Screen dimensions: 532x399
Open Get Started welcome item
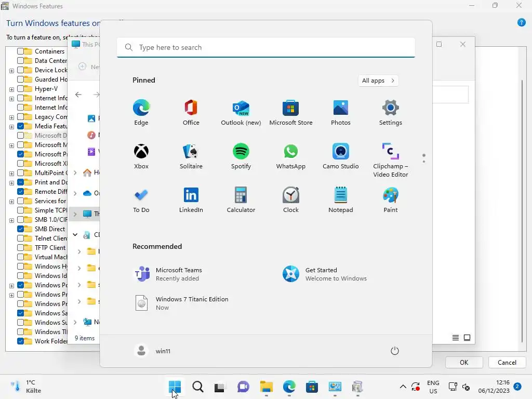[325, 274]
